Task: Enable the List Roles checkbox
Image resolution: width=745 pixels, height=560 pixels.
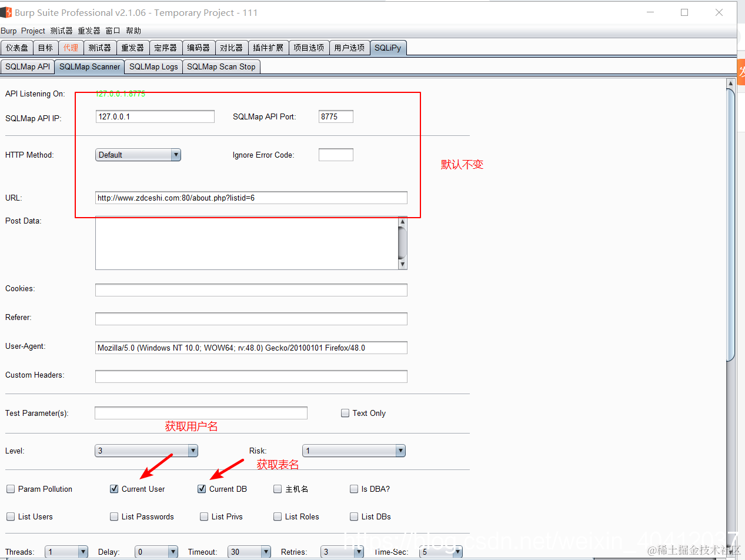Action: (278, 516)
